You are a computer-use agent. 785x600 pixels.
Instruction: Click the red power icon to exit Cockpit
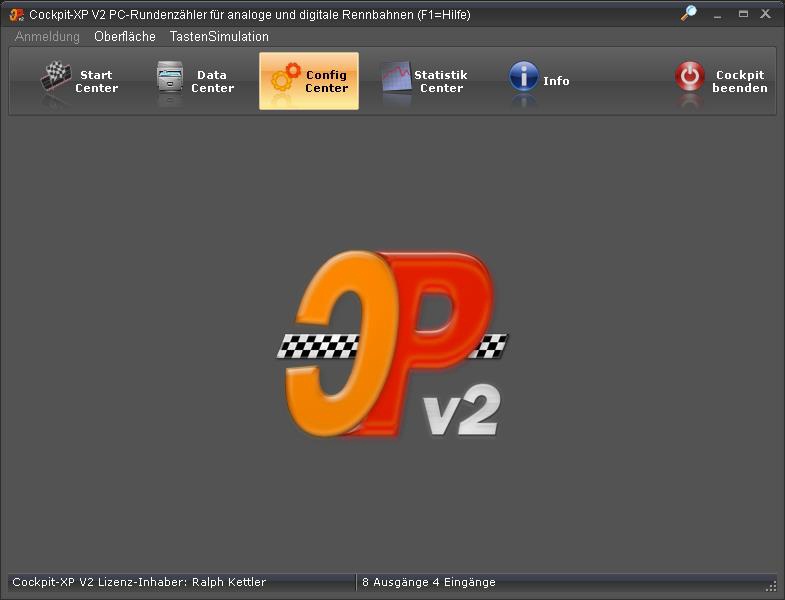tap(690, 77)
